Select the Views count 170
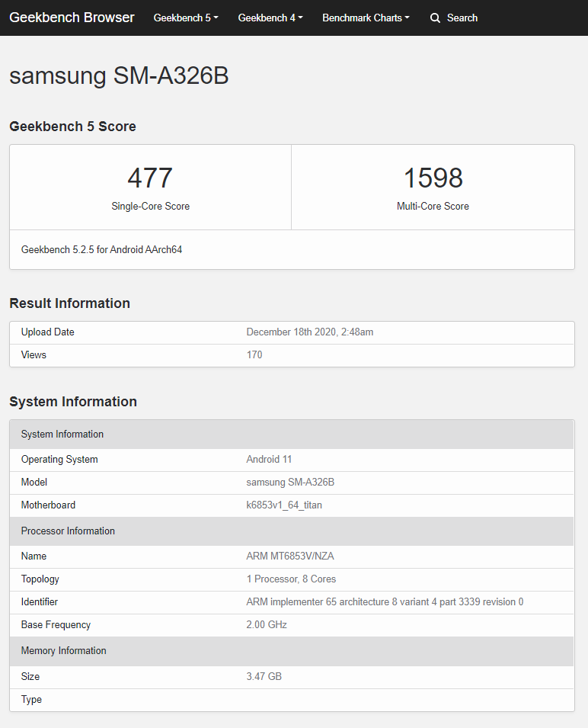Screen dimensions: 588x728 coord(254,354)
